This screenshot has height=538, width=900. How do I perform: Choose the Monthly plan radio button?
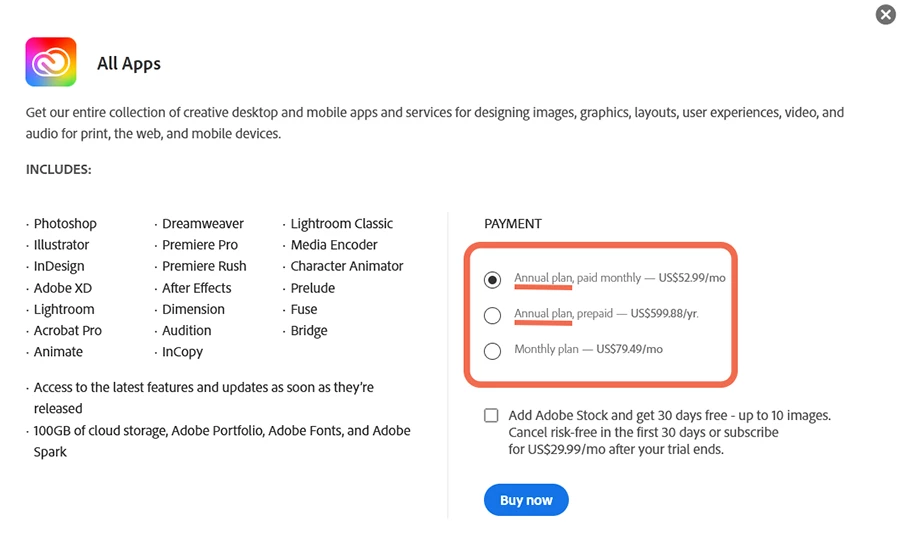point(492,351)
